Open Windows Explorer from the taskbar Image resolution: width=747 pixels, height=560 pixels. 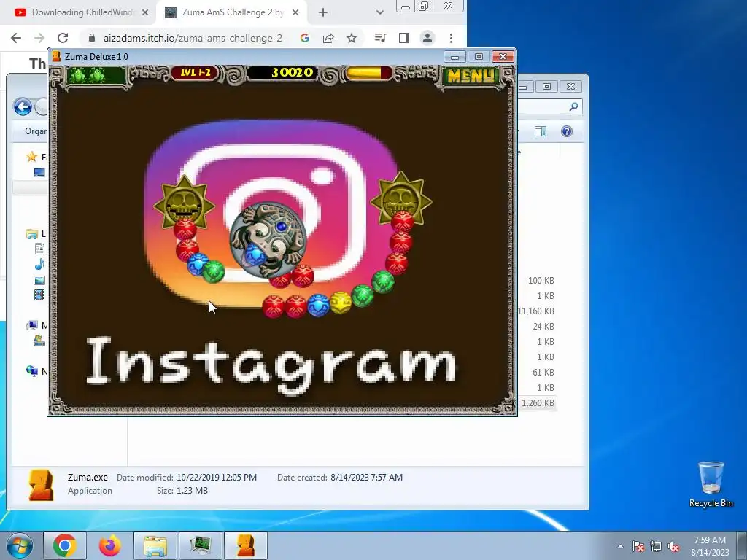[155, 545]
